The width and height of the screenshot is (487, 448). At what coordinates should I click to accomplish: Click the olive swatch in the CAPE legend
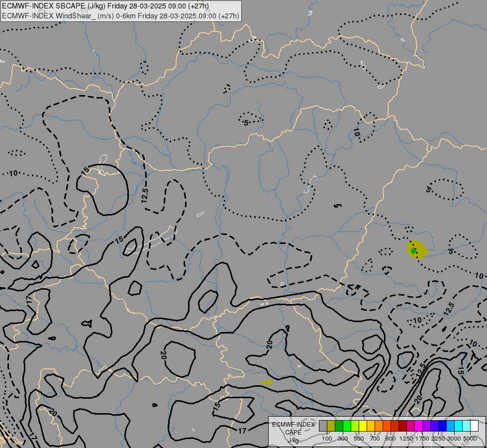tap(331, 426)
